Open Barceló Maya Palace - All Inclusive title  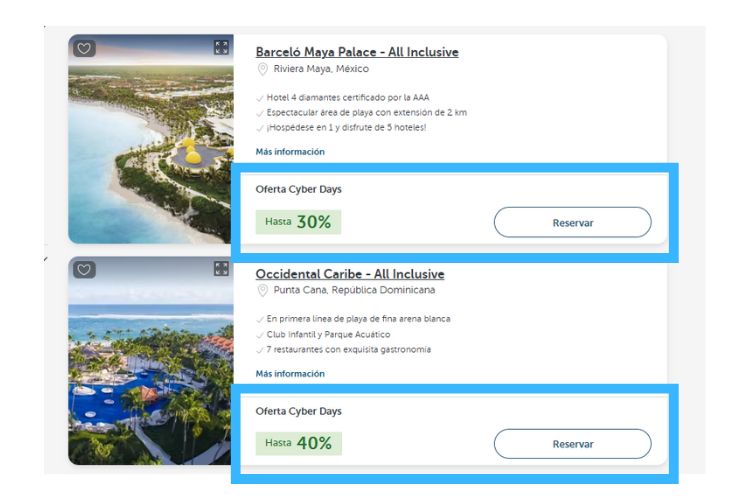tap(357, 52)
